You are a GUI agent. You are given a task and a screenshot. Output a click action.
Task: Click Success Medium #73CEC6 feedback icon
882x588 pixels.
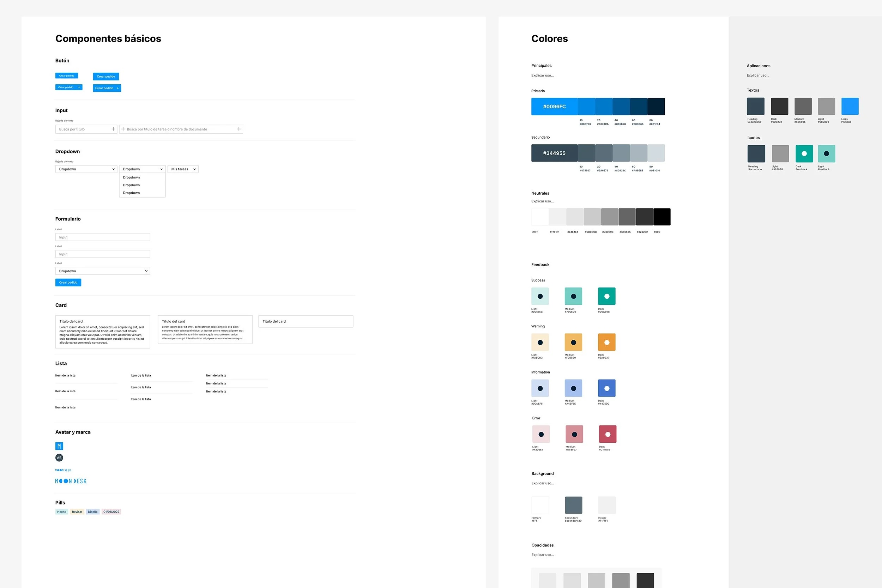[x=573, y=296]
